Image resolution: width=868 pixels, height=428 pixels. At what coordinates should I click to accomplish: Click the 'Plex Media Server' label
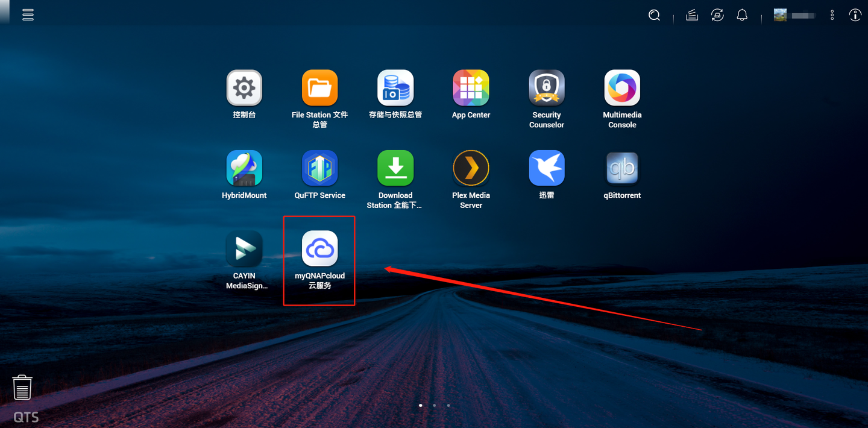click(x=471, y=200)
